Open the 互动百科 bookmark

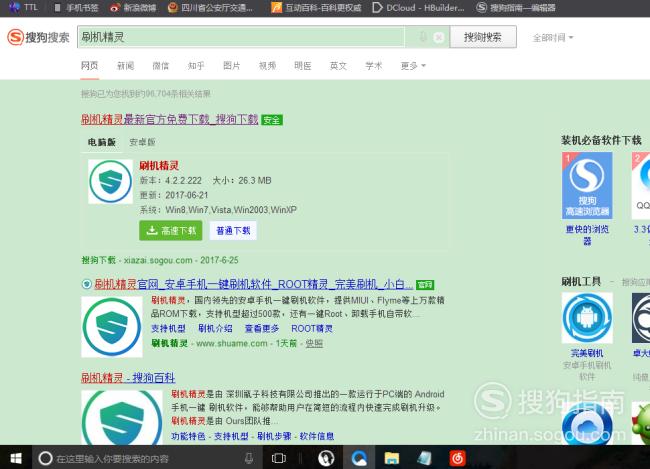[x=316, y=7]
